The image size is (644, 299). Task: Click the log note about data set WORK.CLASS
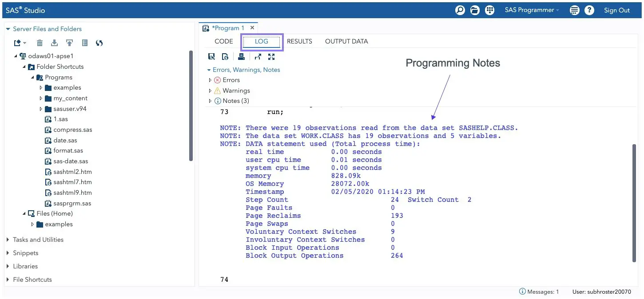click(361, 136)
